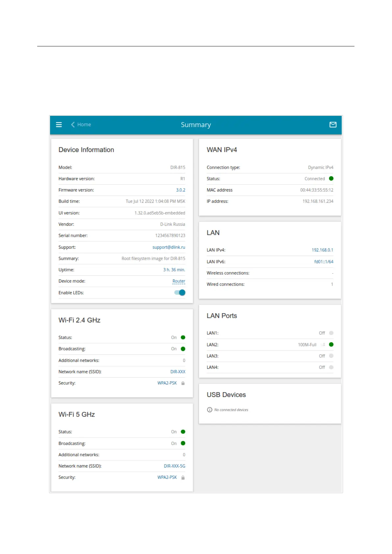Click the Wi-Fi 5 GHz Broadcasting status indicator
This screenshot has width=392, height=554.
(183, 443)
